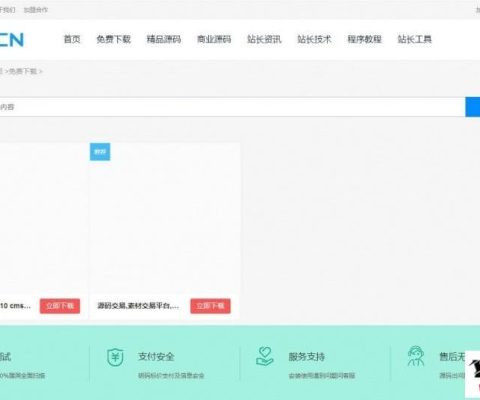Click the 加盟合作 link in the top bar

pos(36,10)
